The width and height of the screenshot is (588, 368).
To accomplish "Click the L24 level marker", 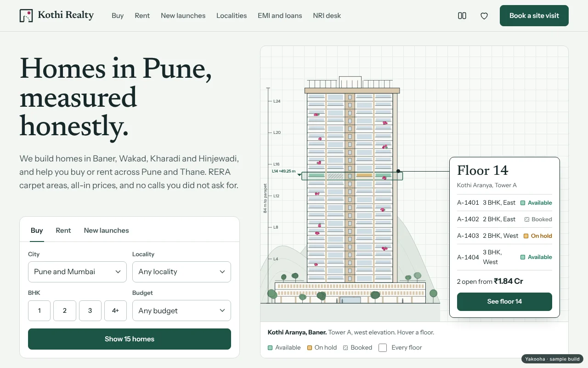I will click(x=277, y=101).
